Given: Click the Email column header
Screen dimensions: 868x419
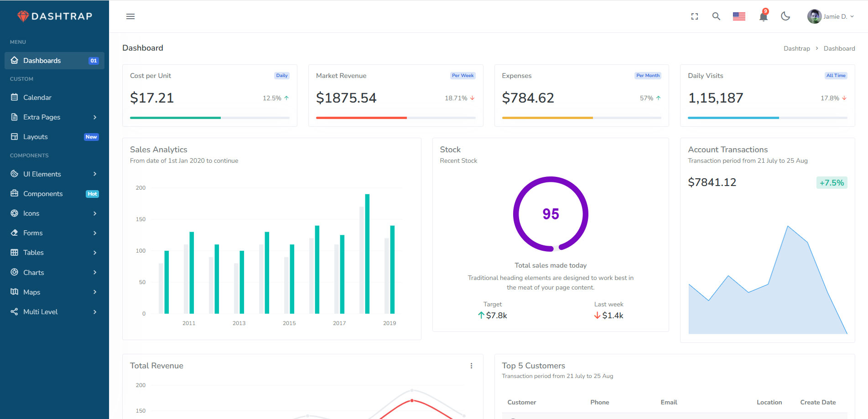Looking at the screenshot, I should (669, 402).
